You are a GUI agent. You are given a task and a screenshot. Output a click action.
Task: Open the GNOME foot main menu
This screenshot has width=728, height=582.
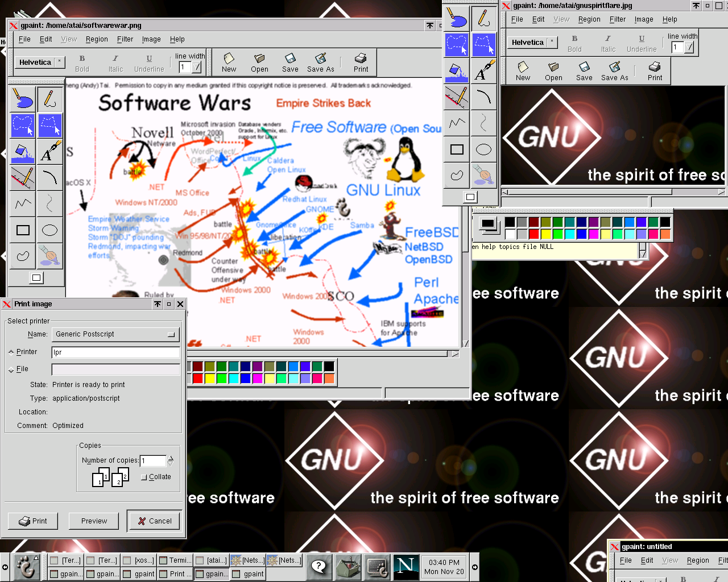pyautogui.click(x=26, y=566)
